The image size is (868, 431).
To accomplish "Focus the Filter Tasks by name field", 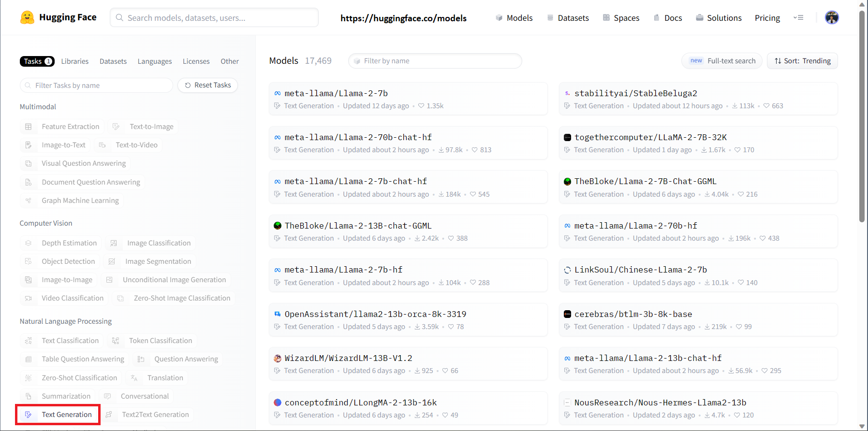I will (96, 86).
